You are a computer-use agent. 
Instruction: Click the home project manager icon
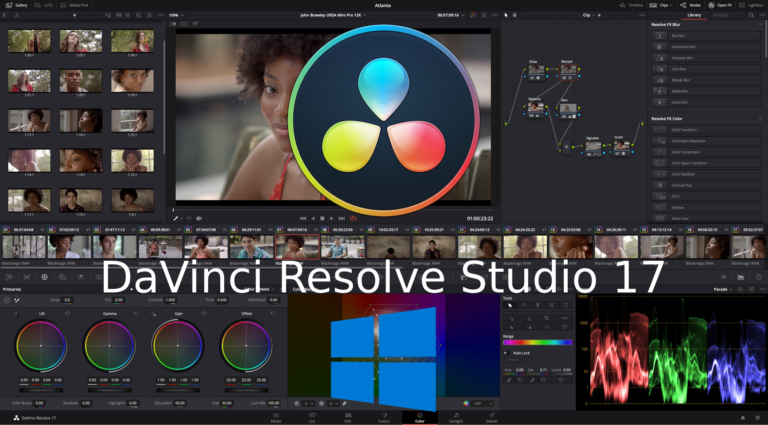click(743, 418)
